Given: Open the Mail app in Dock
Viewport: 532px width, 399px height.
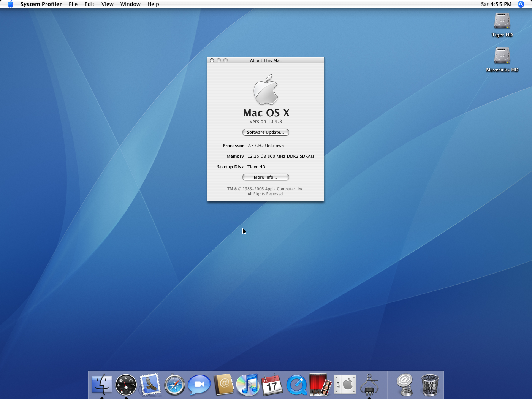Looking at the screenshot, I should point(150,385).
